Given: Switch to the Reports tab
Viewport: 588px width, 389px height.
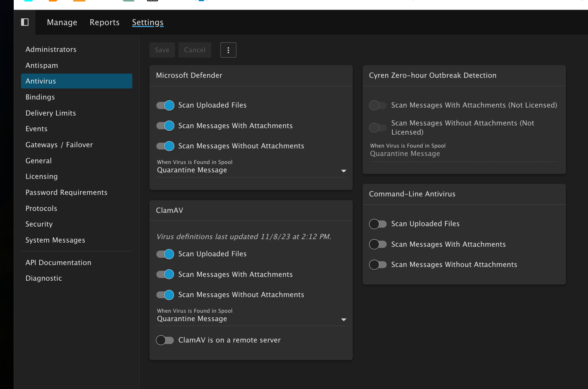Looking at the screenshot, I should (104, 23).
